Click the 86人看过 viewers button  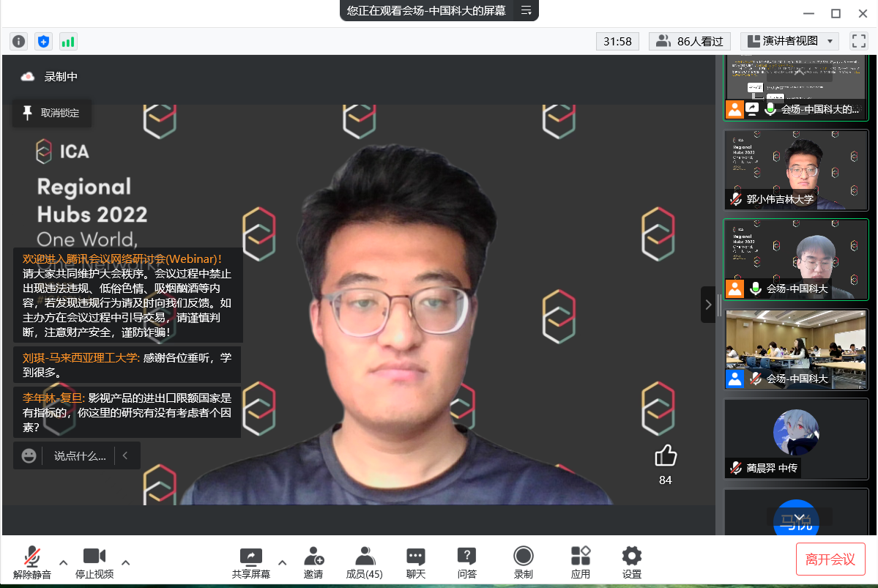pyautogui.click(x=690, y=41)
